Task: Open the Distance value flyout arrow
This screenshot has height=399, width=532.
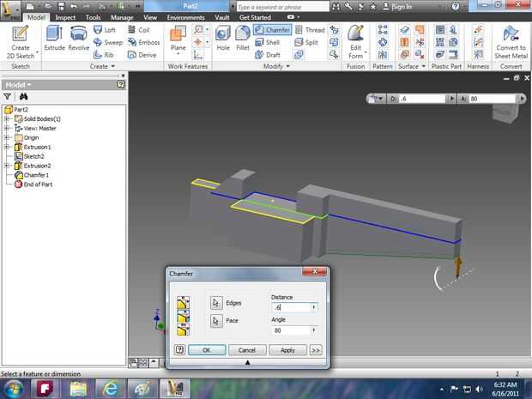Action: click(313, 307)
